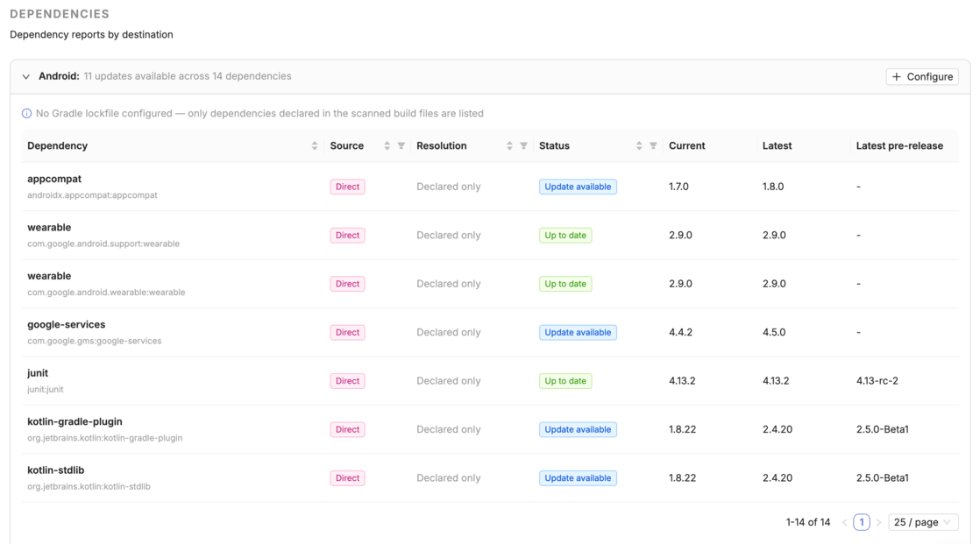Click Up to date badge for com.google.android.support:wearable
Image resolution: width=980 pixels, height=544 pixels.
click(565, 236)
